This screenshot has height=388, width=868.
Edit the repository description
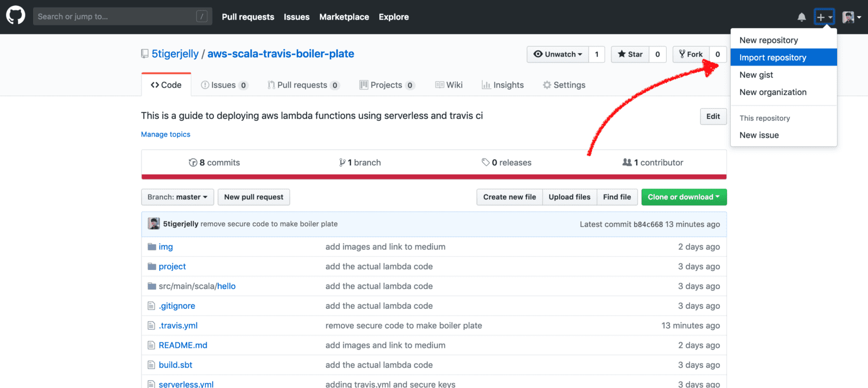(x=713, y=117)
